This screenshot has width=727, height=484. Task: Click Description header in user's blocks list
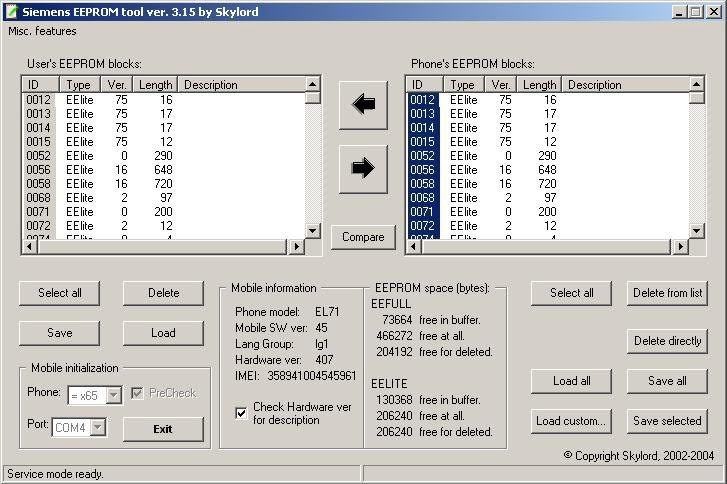pos(242,85)
